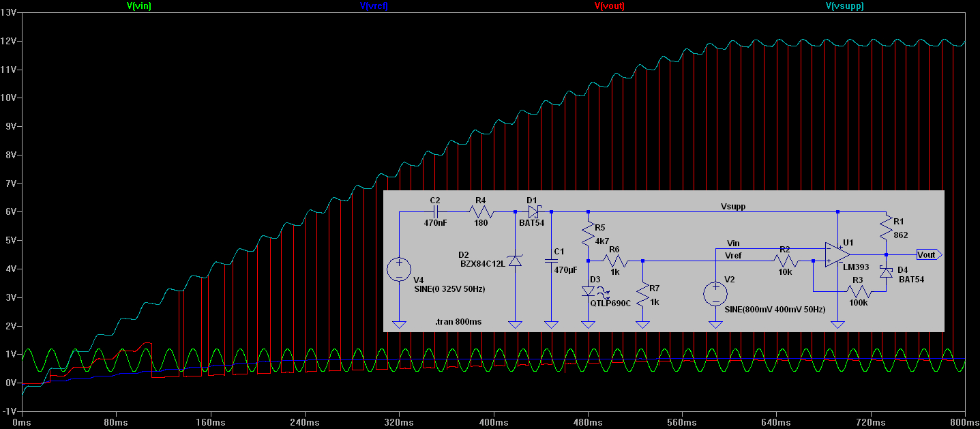Screen dimensions: 980x429
Task: Click the R7 resistor symbol
Action: pos(642,295)
